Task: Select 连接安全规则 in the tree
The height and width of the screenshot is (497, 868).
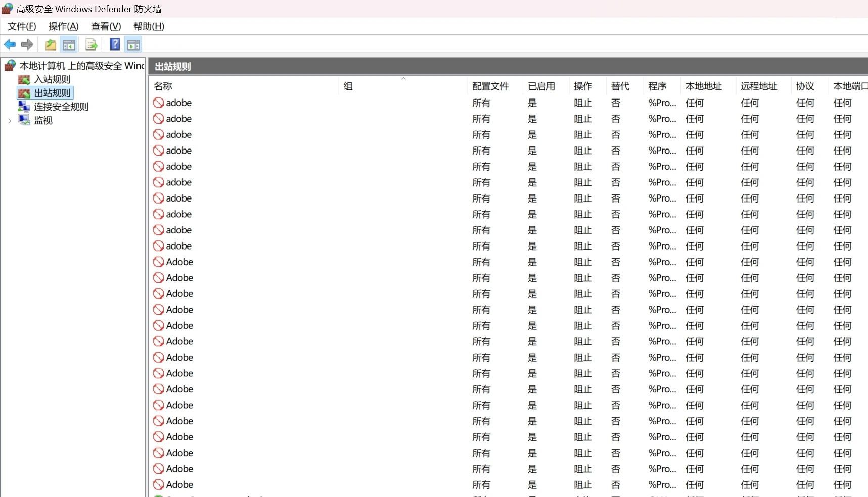Action: point(61,107)
